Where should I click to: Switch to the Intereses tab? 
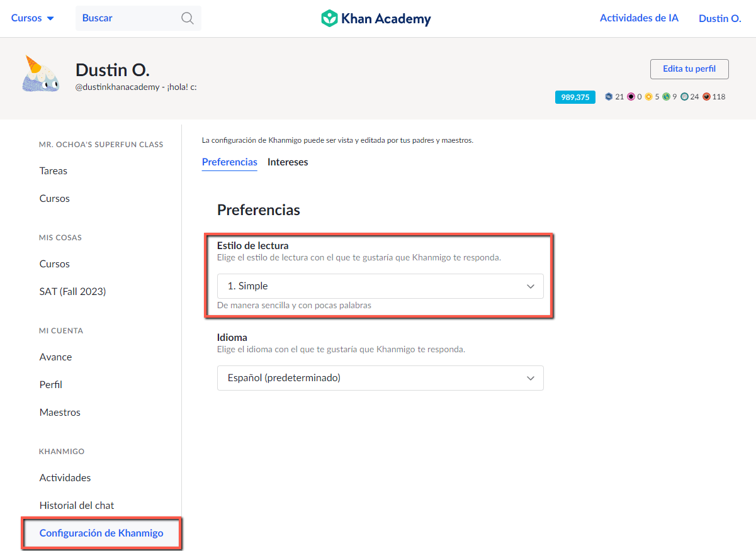tap(288, 162)
